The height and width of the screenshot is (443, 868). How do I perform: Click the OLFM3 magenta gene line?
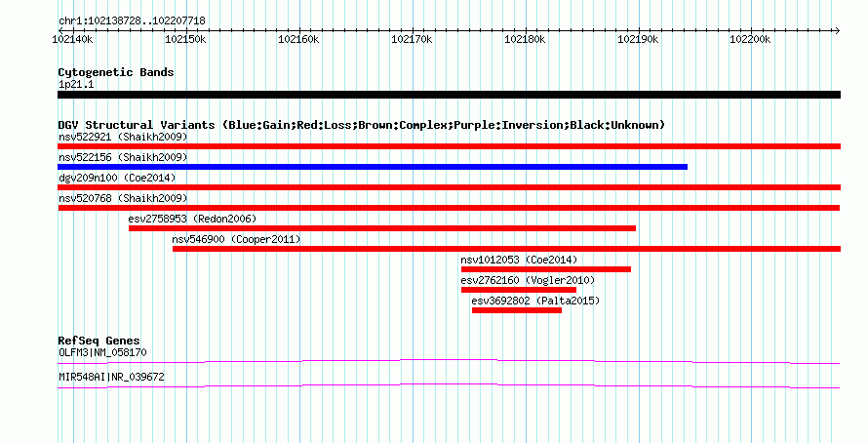[449, 362]
